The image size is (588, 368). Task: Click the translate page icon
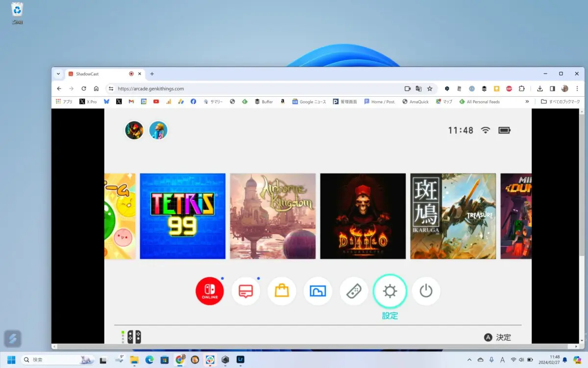[418, 89]
